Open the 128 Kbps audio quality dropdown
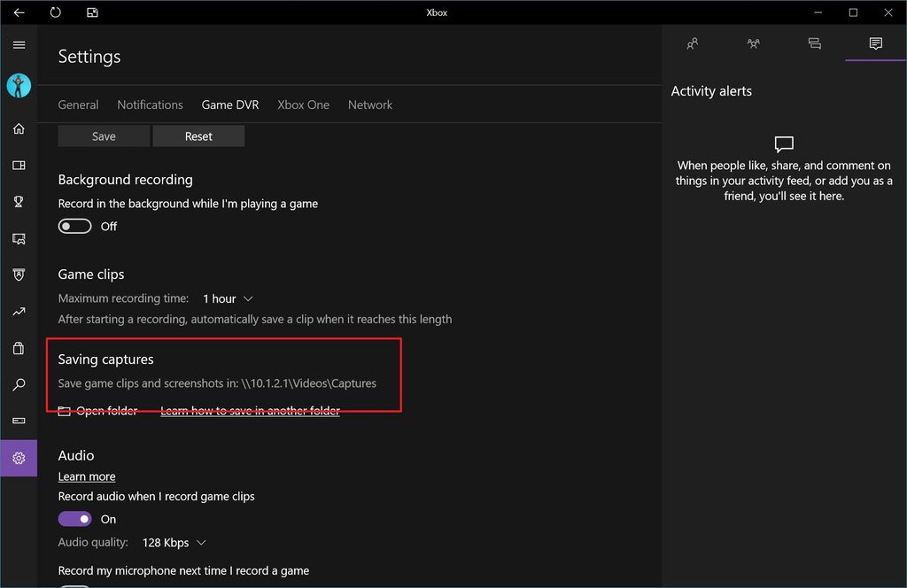This screenshot has height=588, width=907. click(174, 542)
